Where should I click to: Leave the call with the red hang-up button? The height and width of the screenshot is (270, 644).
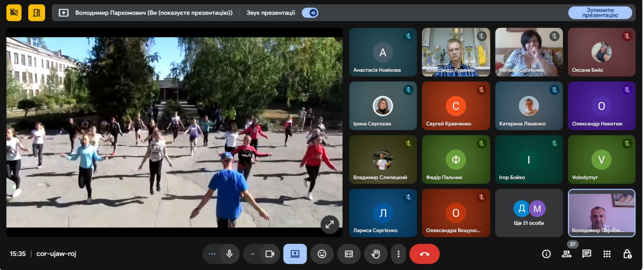(424, 254)
